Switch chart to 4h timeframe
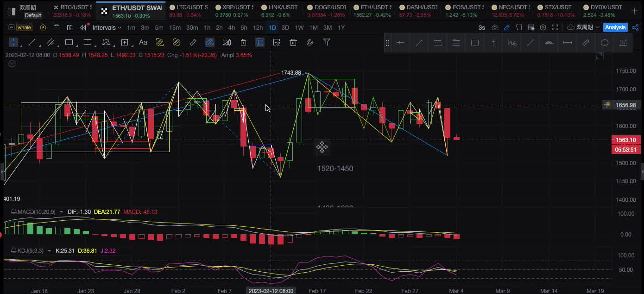644x294 pixels. 231,27
